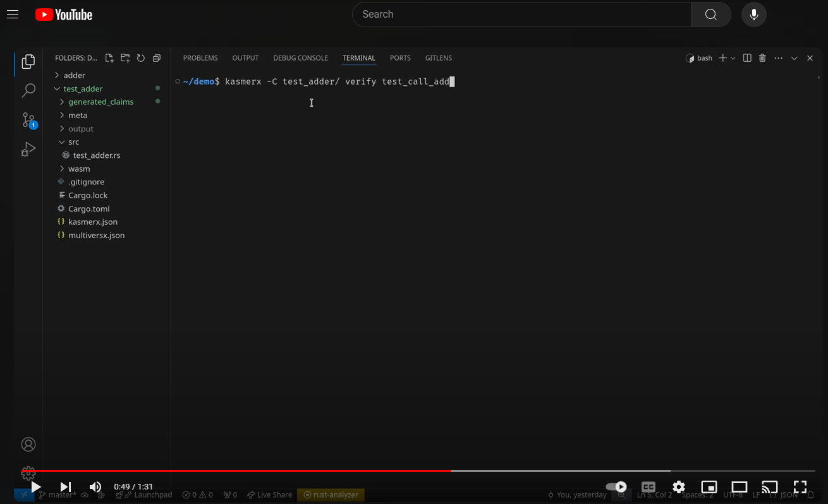828x504 pixels.
Task: Create a new file in Explorer
Action: 109,58
